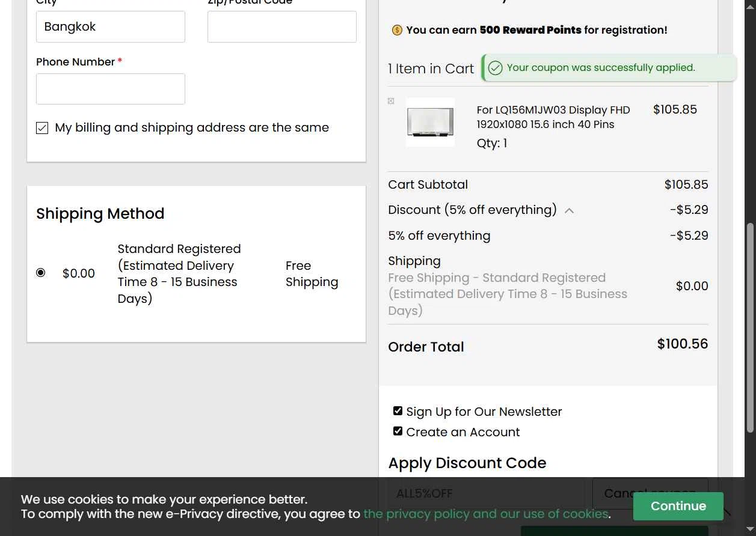Select the Standard Registered shipping radio button

click(40, 273)
